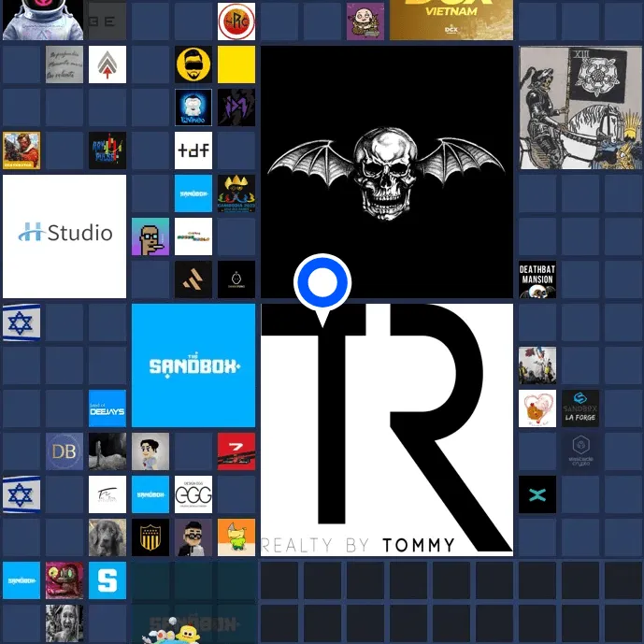Open the white signature logo tile

(x=107, y=494)
